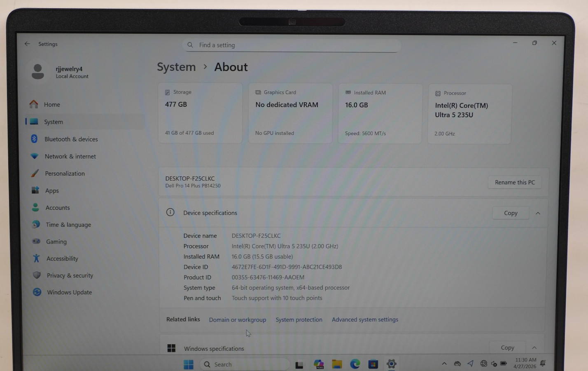Copy the Windows specifications
Screen dimensions: 588x371
[x=507, y=348]
